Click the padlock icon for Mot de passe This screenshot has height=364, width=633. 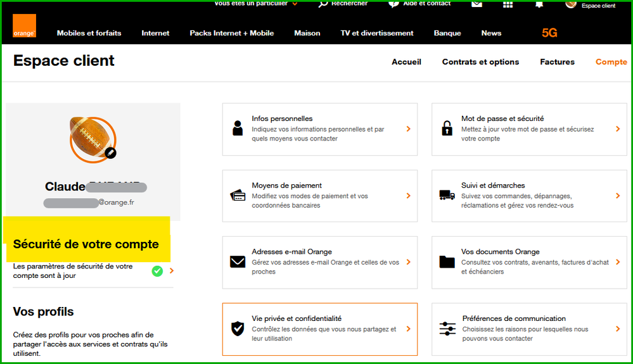click(x=447, y=129)
